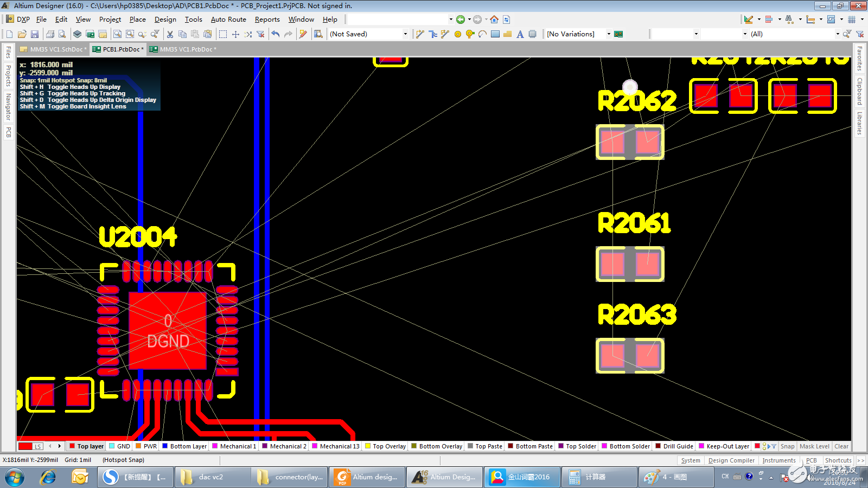
Task: Copy the selected objects
Action: coord(182,34)
